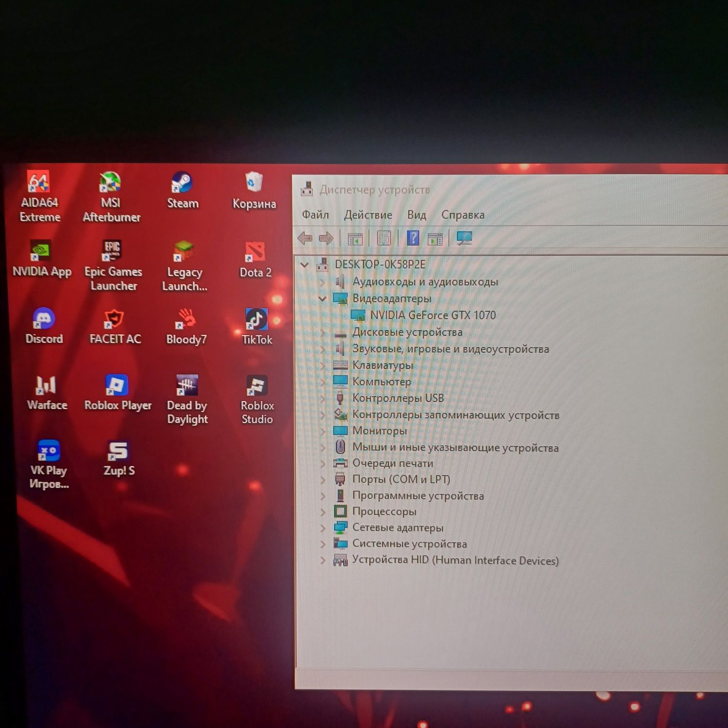Click the Roblox Player desktop icon

pyautogui.click(x=118, y=393)
